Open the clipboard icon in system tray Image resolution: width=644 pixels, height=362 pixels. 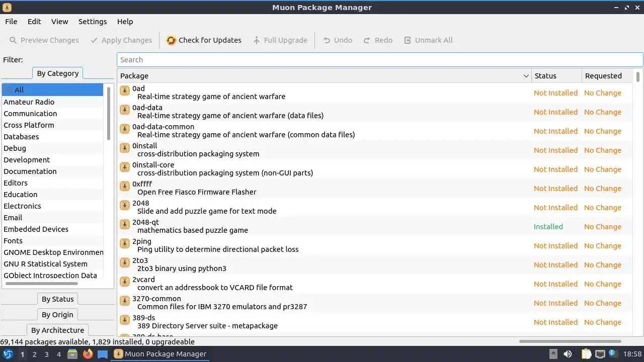click(x=586, y=354)
